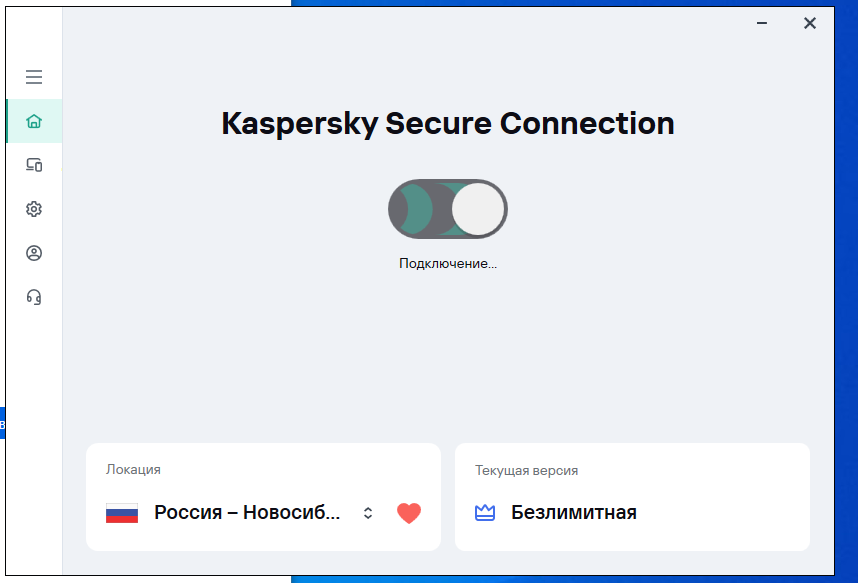The image size is (858, 583).
Task: Minimize the Kaspersky window
Action: coord(762,23)
